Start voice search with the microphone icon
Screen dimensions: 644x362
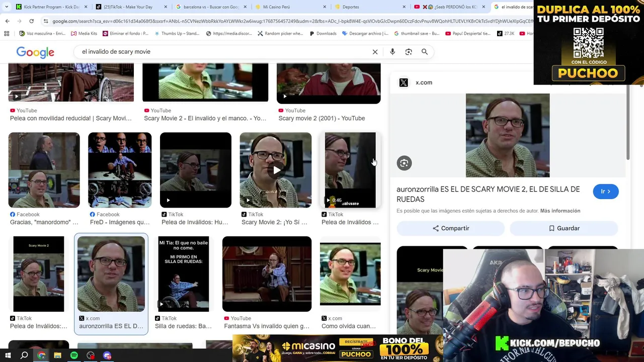pos(392,52)
